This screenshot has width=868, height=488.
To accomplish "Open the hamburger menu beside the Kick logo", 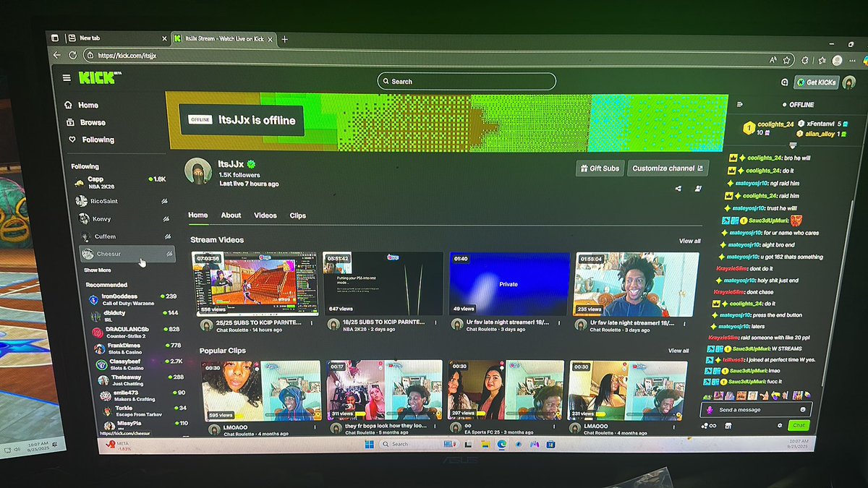I will (67, 78).
